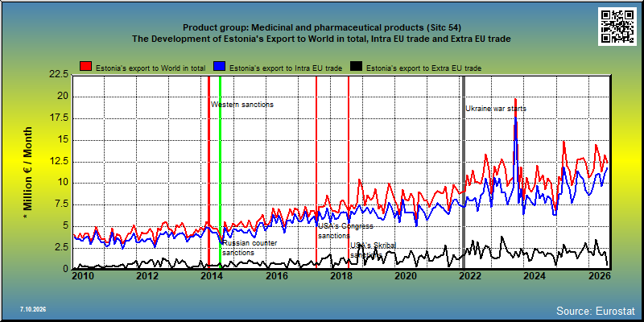Click the 2014 x-axis label

pos(211,275)
